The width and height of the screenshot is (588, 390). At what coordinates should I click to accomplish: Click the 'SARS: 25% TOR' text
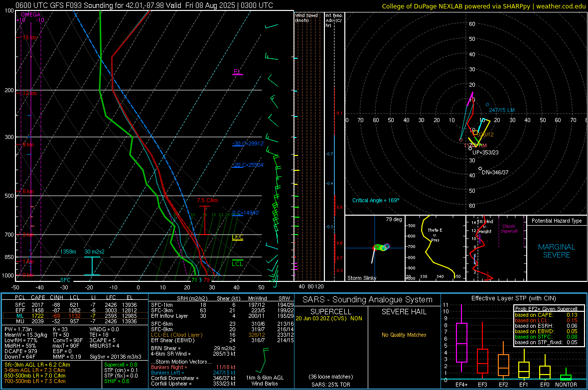(330, 385)
